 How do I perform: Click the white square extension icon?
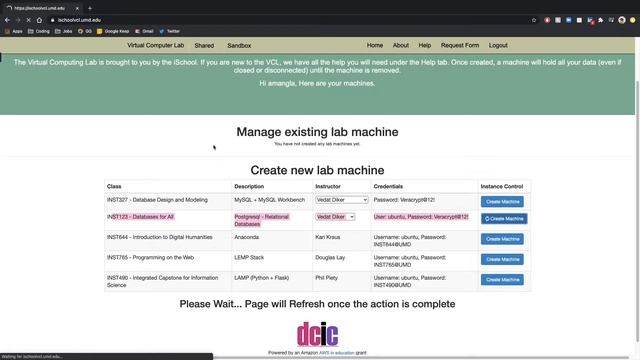pyautogui.click(x=579, y=20)
